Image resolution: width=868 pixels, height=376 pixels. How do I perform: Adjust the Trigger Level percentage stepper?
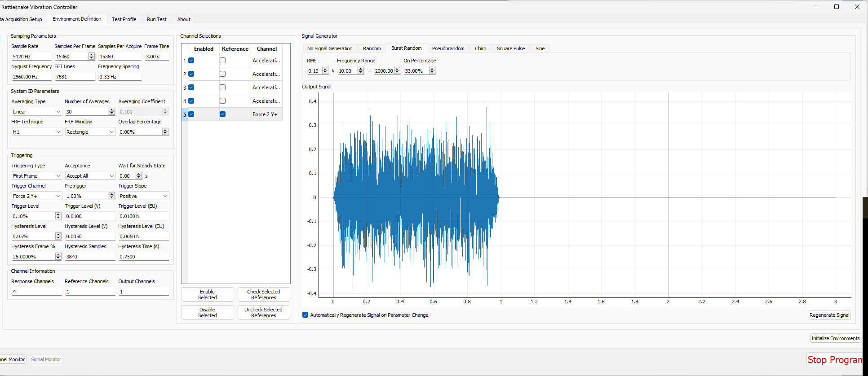point(58,216)
